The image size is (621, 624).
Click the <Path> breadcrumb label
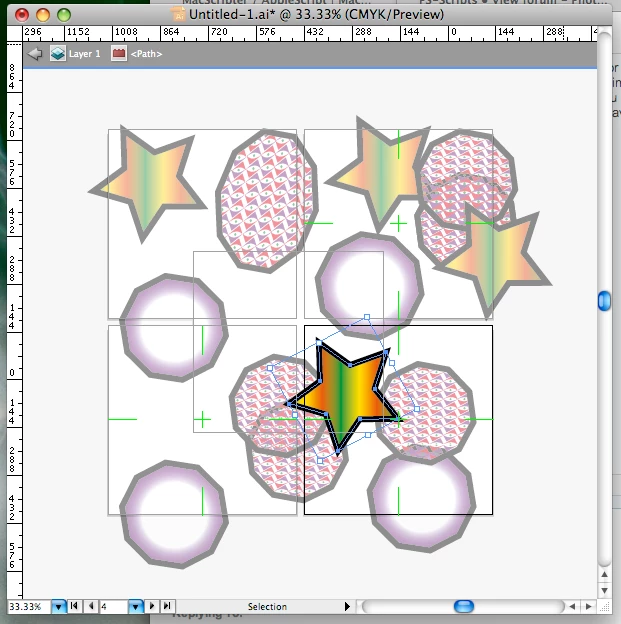(146, 54)
